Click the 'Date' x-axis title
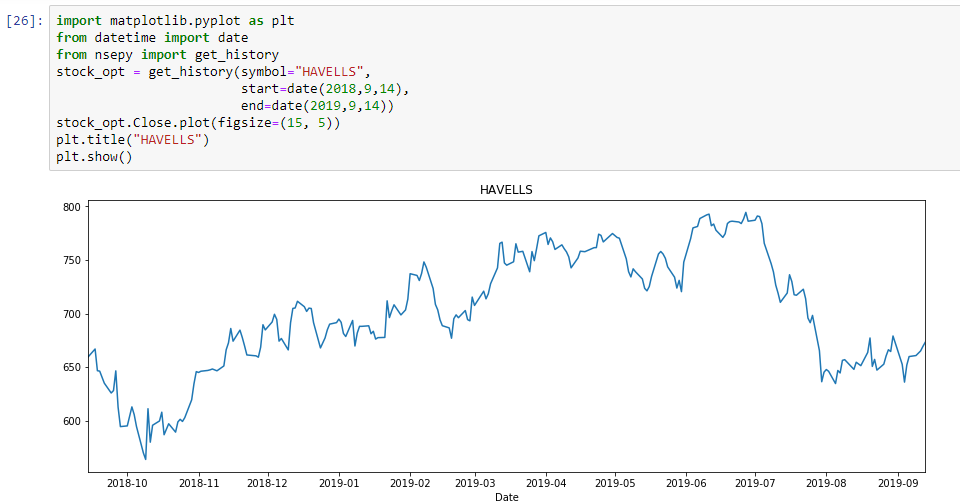The width and height of the screenshot is (960, 504). click(x=506, y=497)
